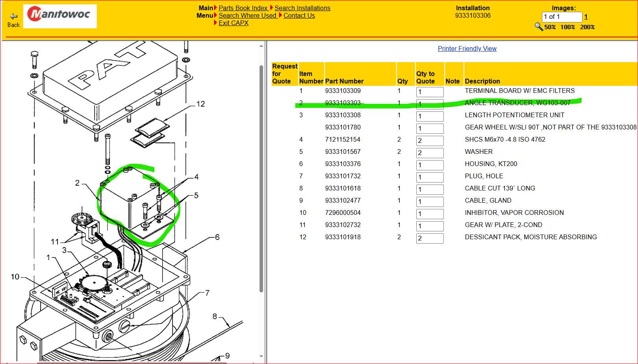Click Qty to Quote field for Length Potentiometer Unit
Image resolution: width=638 pixels, height=364 pixels.
click(430, 116)
